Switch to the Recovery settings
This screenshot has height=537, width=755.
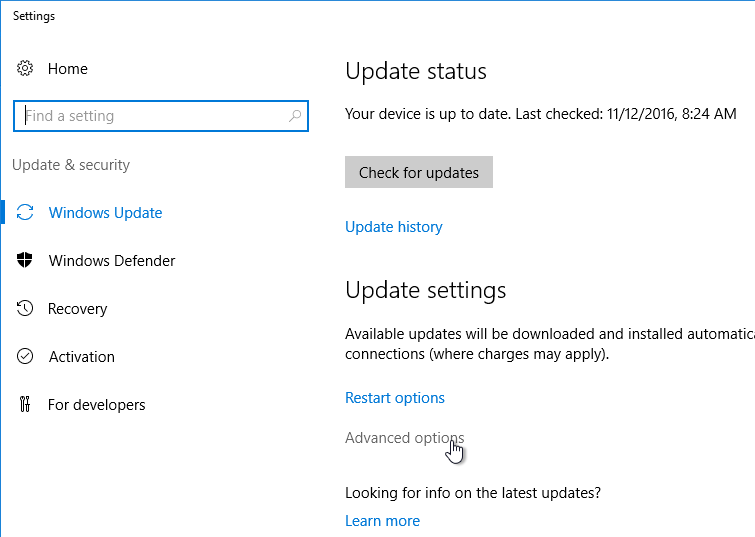click(78, 309)
